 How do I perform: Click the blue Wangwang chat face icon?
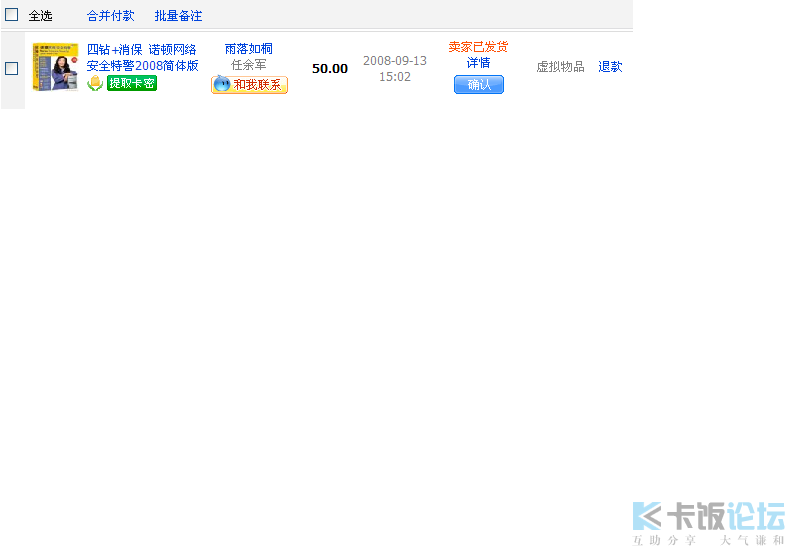coord(221,85)
